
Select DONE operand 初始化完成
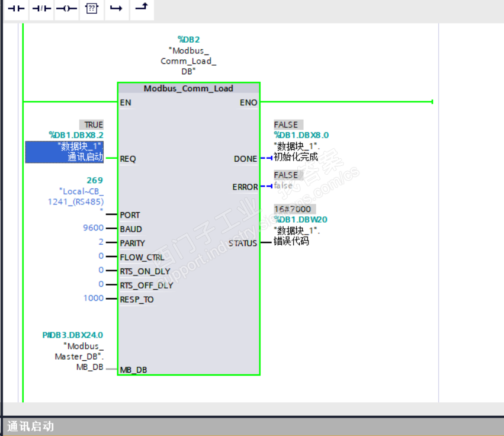point(296,152)
